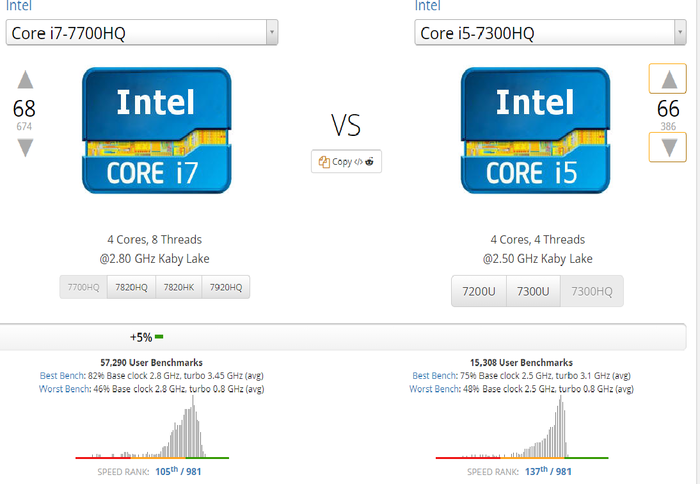
Task: Upvote the Core i7-7700HQ processor
Action: pos(26,79)
